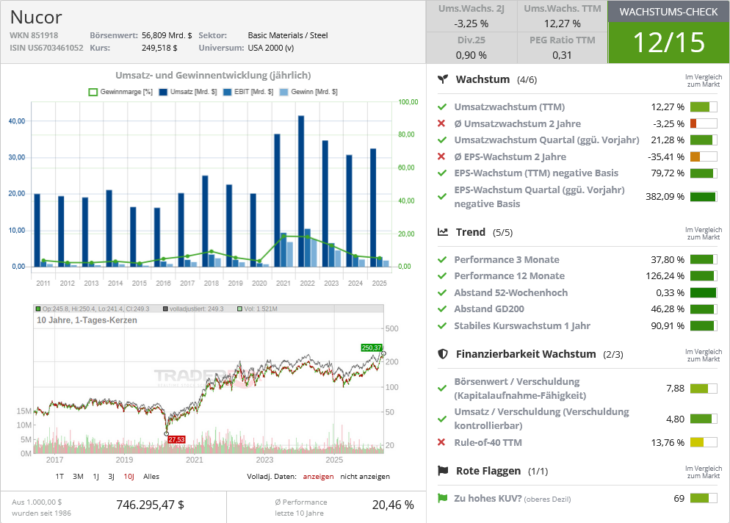Click the Börsenwert / Verschuldung value 7,88
The image size is (730, 523).
pos(675,388)
